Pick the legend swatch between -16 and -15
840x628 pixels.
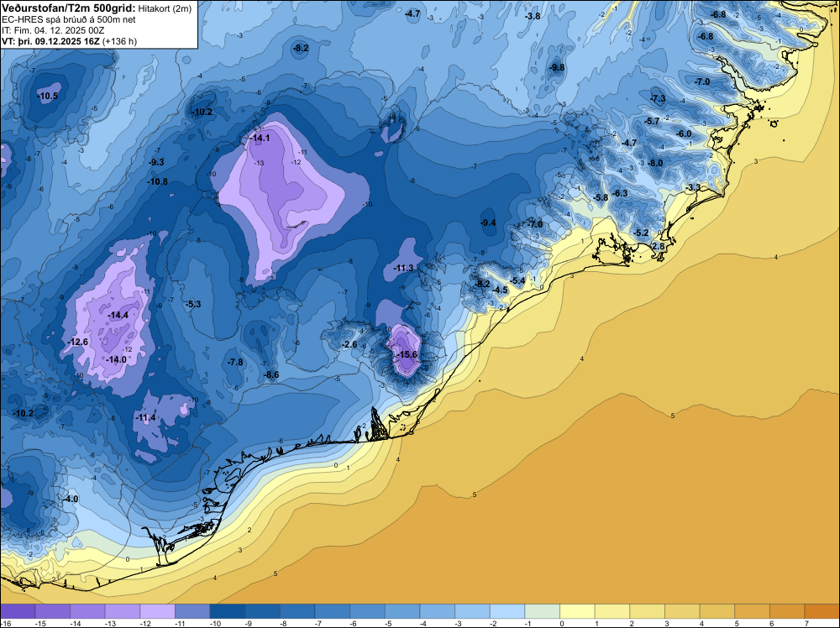[x=18, y=611]
